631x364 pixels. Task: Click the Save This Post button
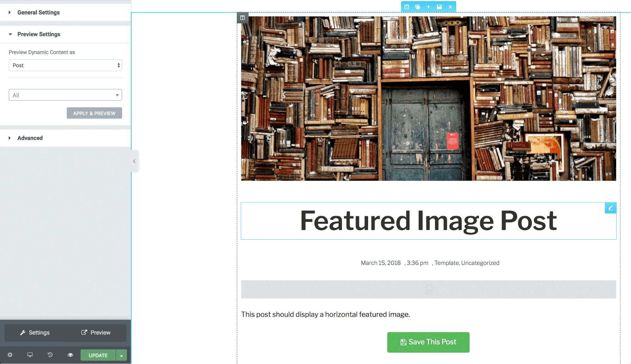[429, 342]
